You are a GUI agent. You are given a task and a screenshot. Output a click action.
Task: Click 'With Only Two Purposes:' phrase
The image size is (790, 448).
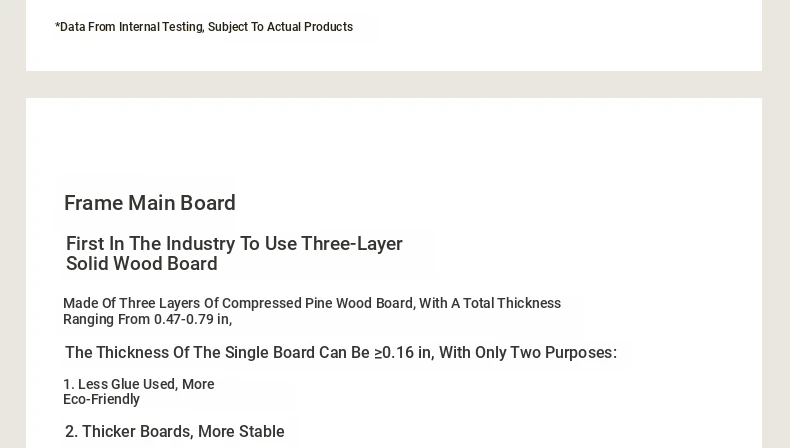click(x=528, y=352)
